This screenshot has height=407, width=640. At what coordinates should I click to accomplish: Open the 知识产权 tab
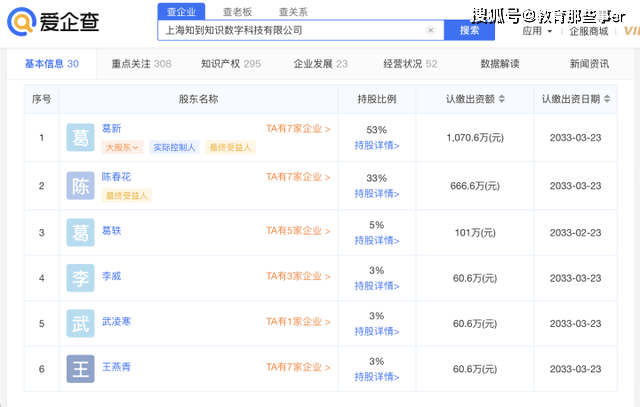(x=230, y=63)
